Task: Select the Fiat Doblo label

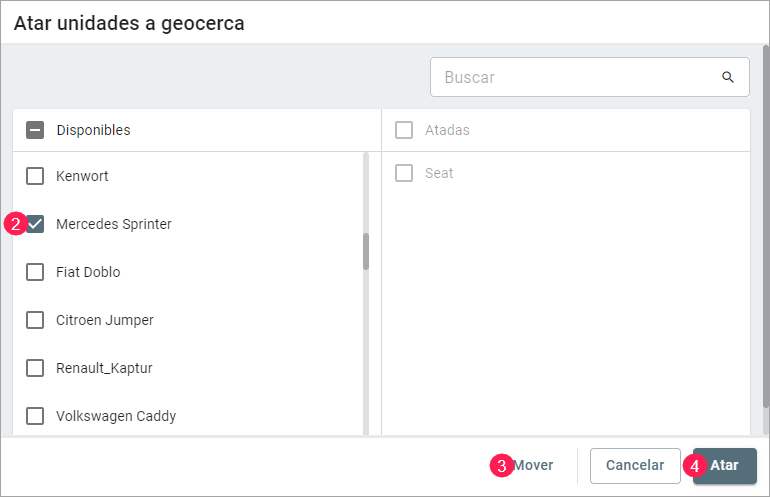Action: (88, 272)
